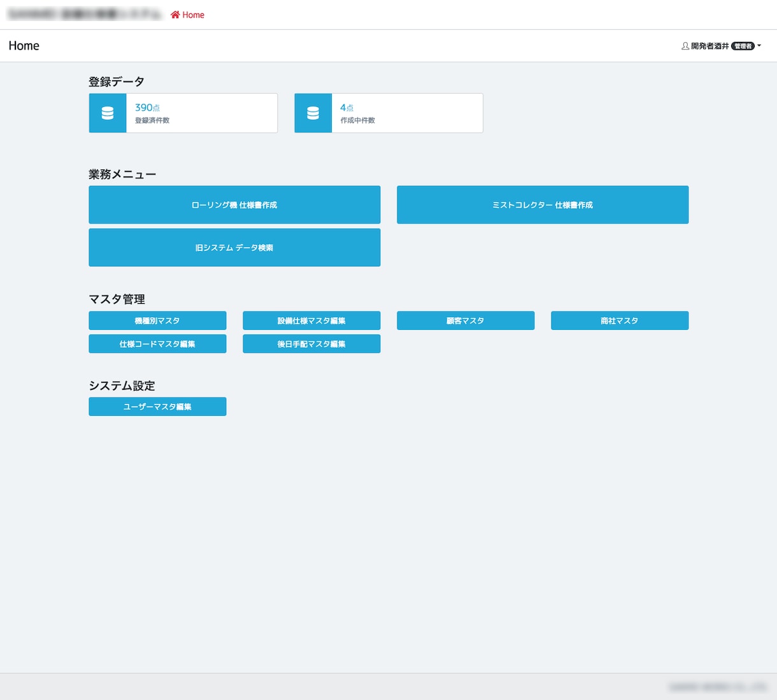Image resolution: width=777 pixels, height=700 pixels.
Task: Open 後日手配マスタ編集
Action: point(311,343)
